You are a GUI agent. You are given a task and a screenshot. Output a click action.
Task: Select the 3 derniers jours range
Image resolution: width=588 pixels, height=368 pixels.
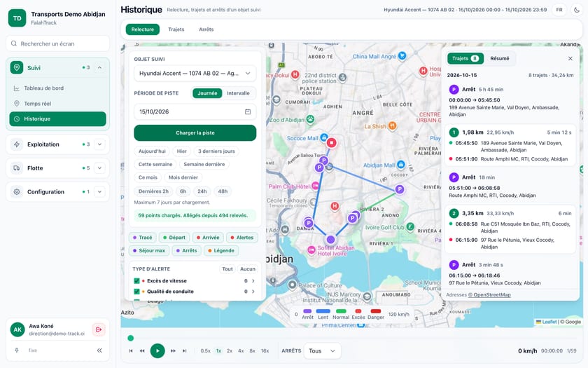216,151
